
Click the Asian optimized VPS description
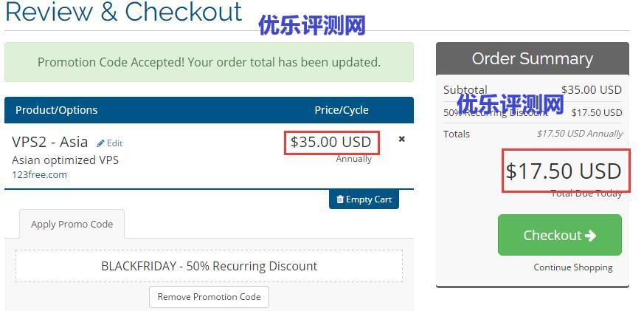(x=65, y=160)
